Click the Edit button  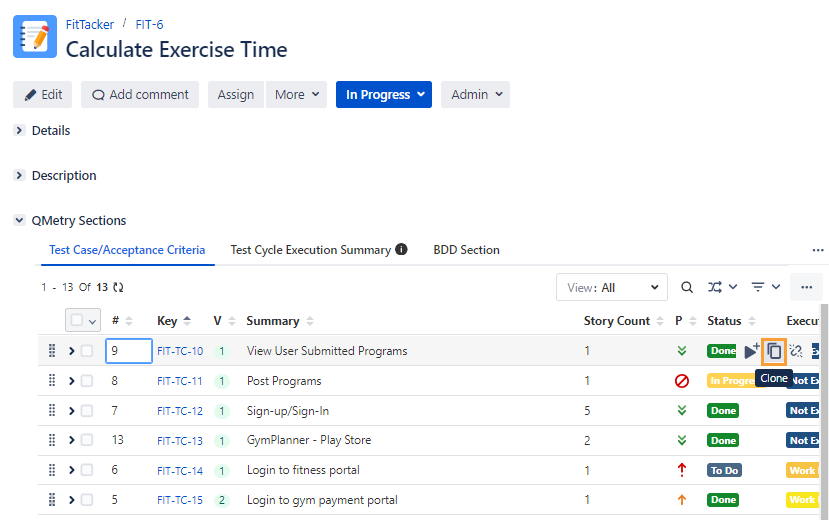pos(42,95)
